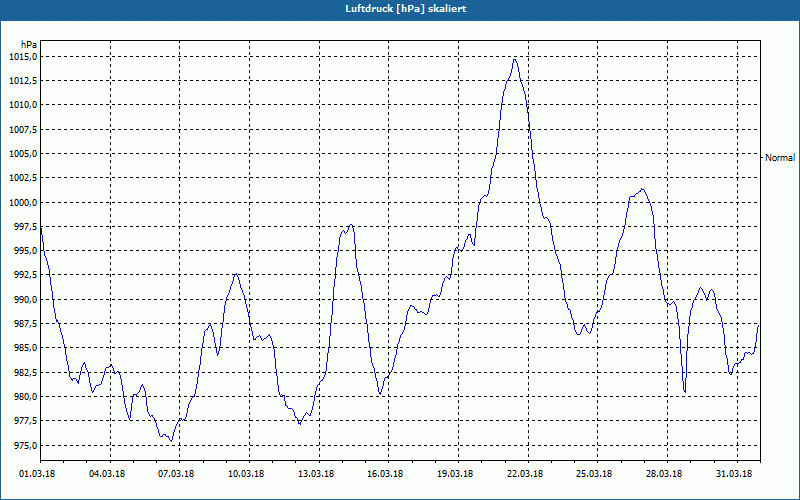Select the date label 19.03.18

(x=456, y=474)
